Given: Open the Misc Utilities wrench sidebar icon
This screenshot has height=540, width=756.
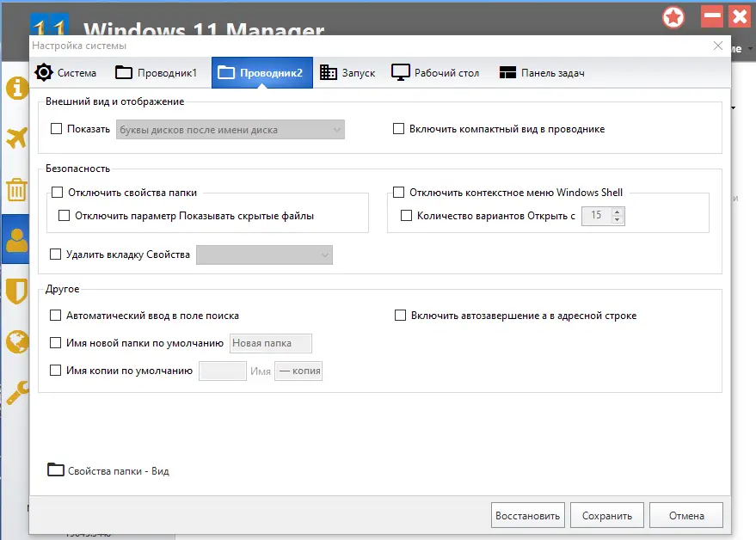Looking at the screenshot, I should (x=17, y=392).
